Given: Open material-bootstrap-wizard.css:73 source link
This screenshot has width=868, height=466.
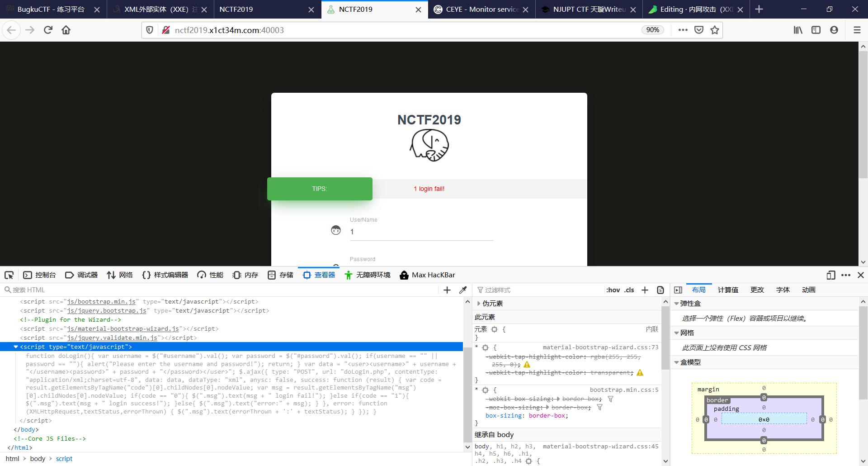Looking at the screenshot, I should (x=600, y=347).
